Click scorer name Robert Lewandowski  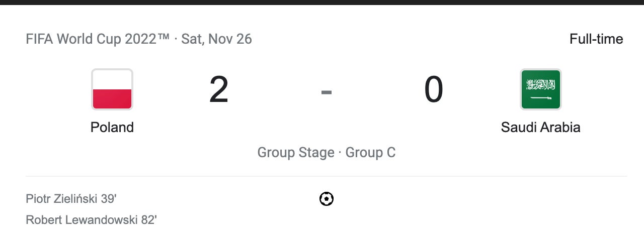click(82, 220)
